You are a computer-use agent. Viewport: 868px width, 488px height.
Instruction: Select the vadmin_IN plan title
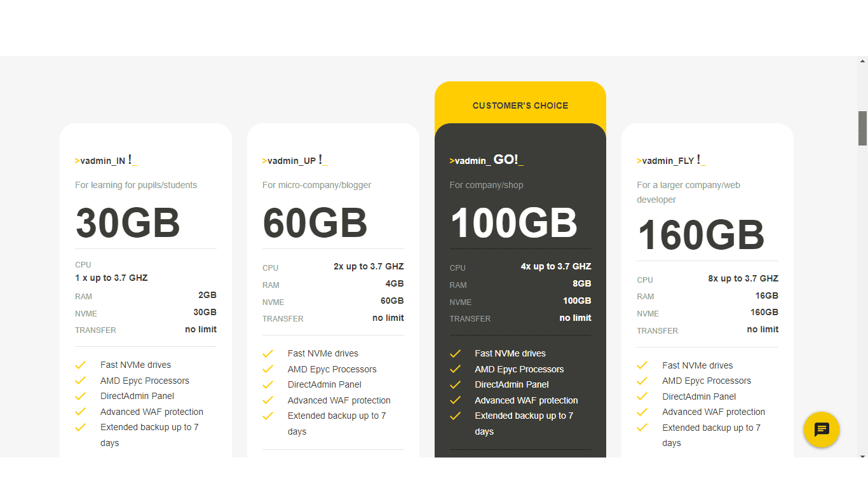point(105,160)
